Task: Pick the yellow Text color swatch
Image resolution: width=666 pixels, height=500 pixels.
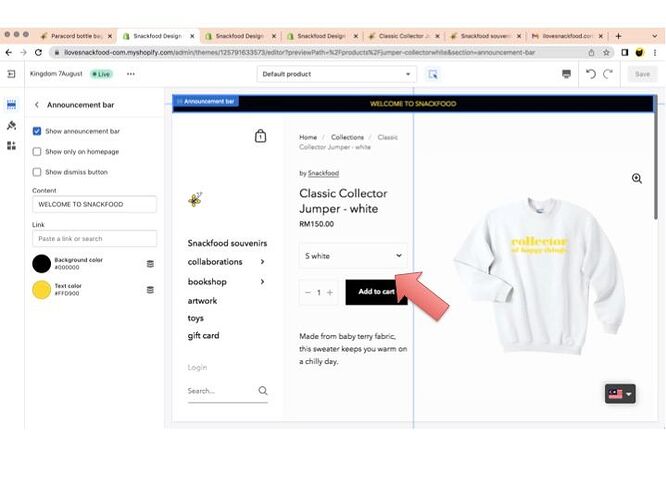Action: tap(42, 290)
